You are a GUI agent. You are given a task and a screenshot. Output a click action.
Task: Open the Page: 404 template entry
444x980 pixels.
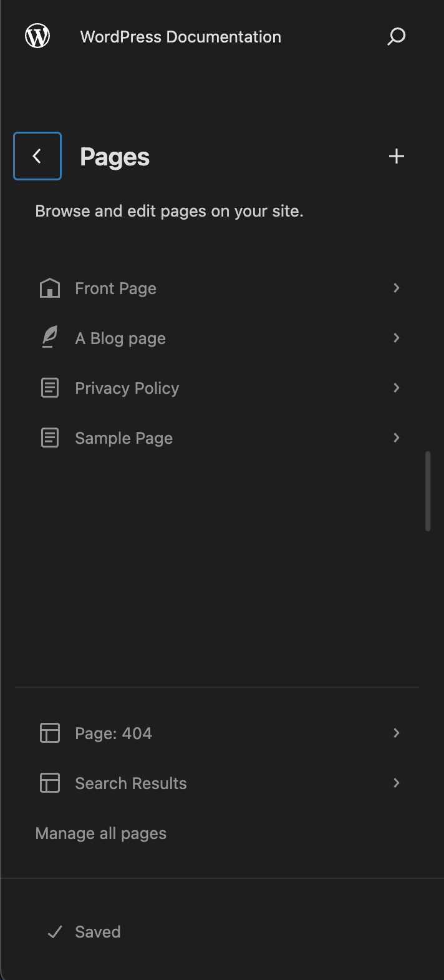(113, 733)
